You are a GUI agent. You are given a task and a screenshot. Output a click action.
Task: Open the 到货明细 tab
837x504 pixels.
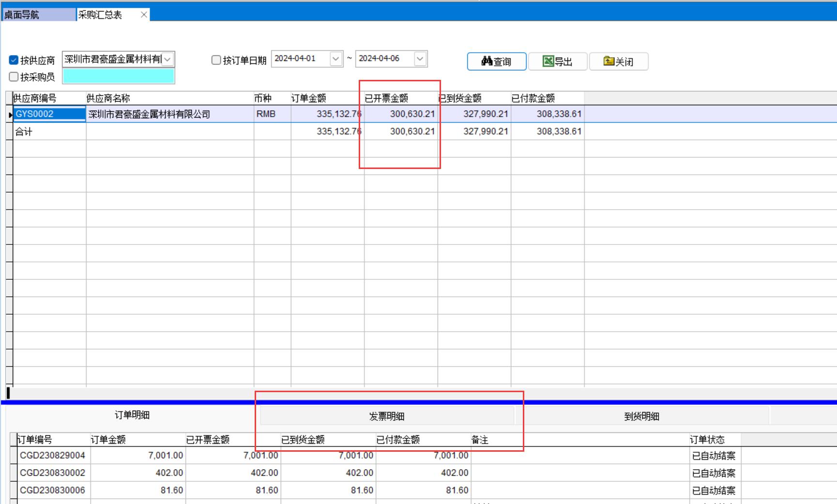(x=641, y=416)
